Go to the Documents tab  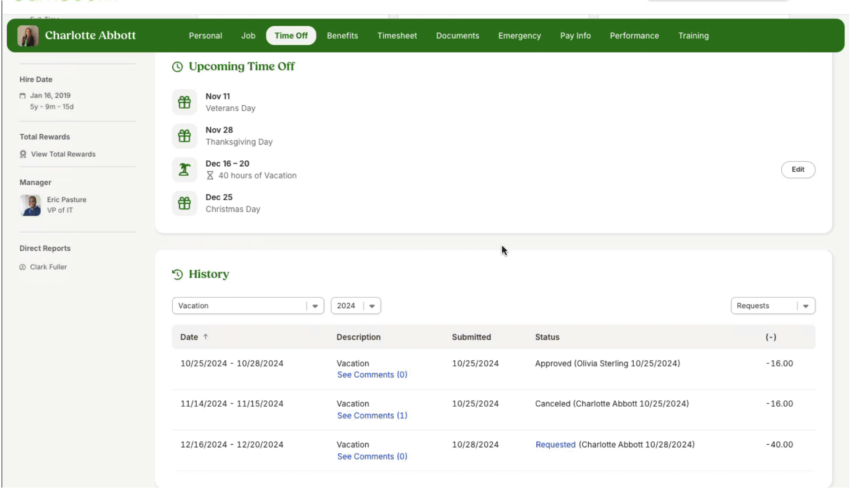point(458,36)
